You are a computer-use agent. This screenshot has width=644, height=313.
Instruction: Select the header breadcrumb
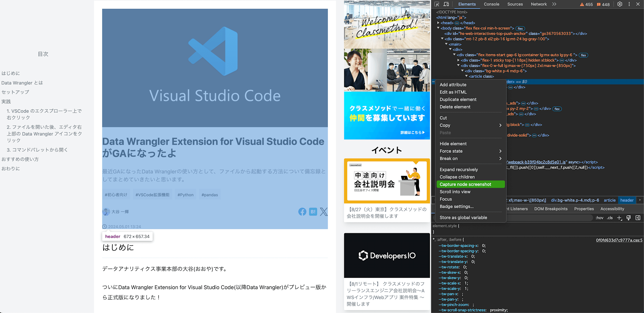pos(627,200)
